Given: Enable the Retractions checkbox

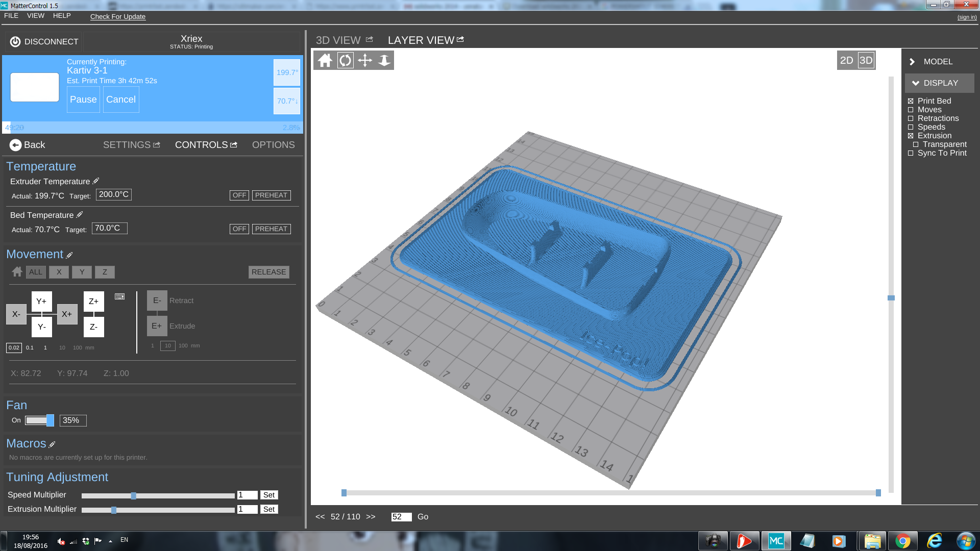Looking at the screenshot, I should (911, 118).
